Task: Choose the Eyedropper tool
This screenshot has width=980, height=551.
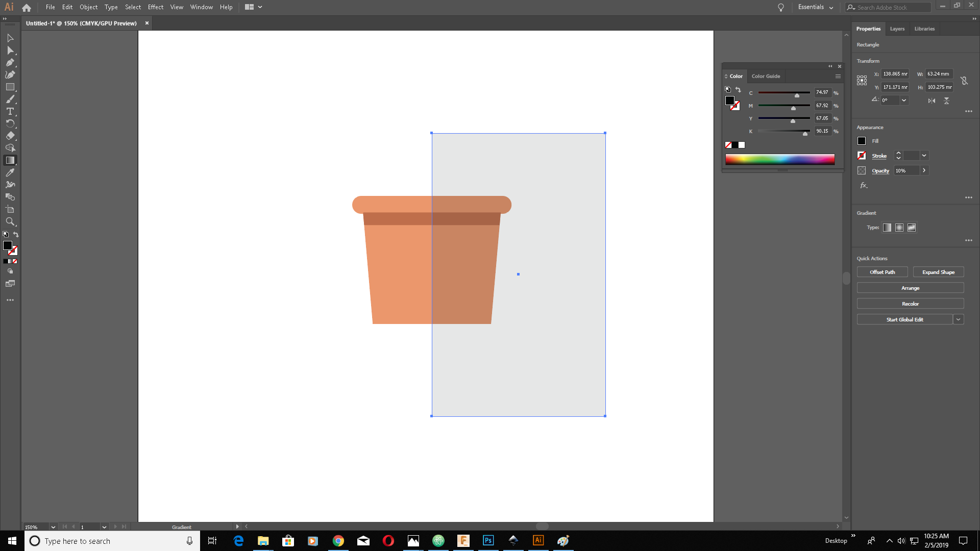Action: (x=10, y=173)
